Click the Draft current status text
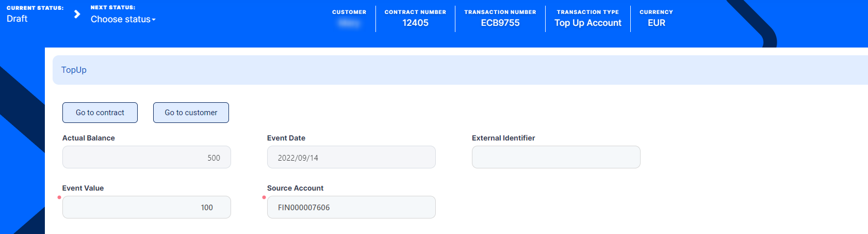 tap(17, 19)
